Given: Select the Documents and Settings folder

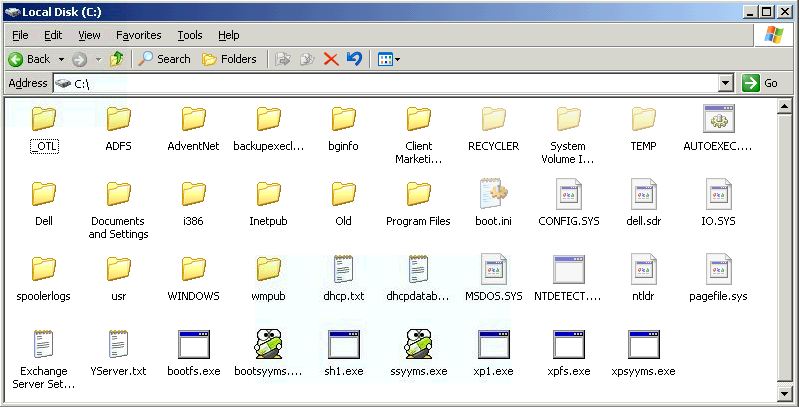Looking at the screenshot, I should [118, 210].
